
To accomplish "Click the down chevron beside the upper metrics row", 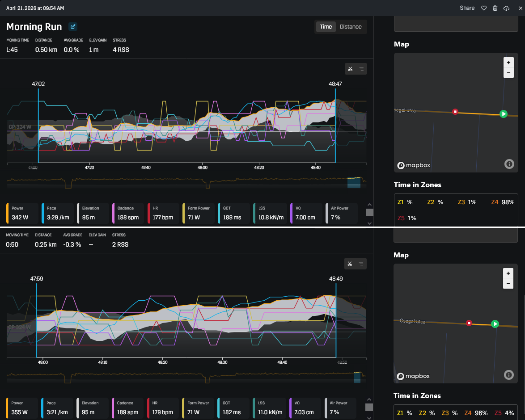I will (369, 223).
